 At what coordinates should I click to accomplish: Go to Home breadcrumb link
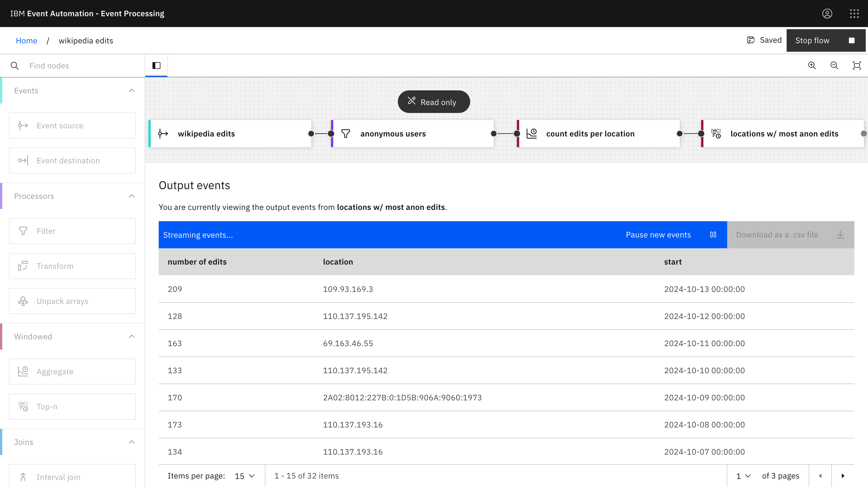[26, 41]
